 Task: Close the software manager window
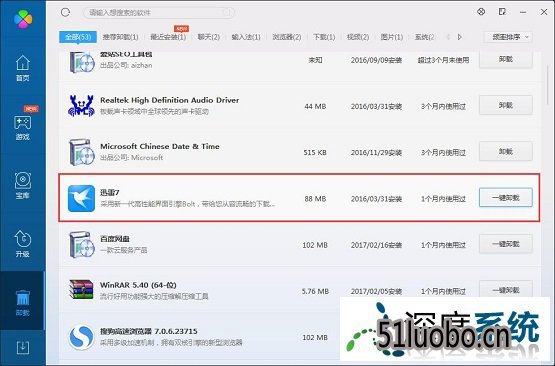[544, 12]
